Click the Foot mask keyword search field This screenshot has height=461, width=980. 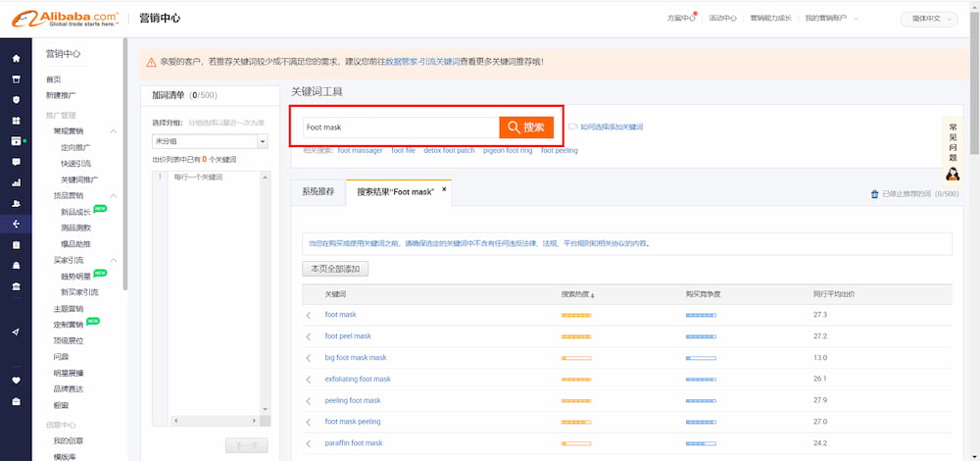click(x=401, y=128)
